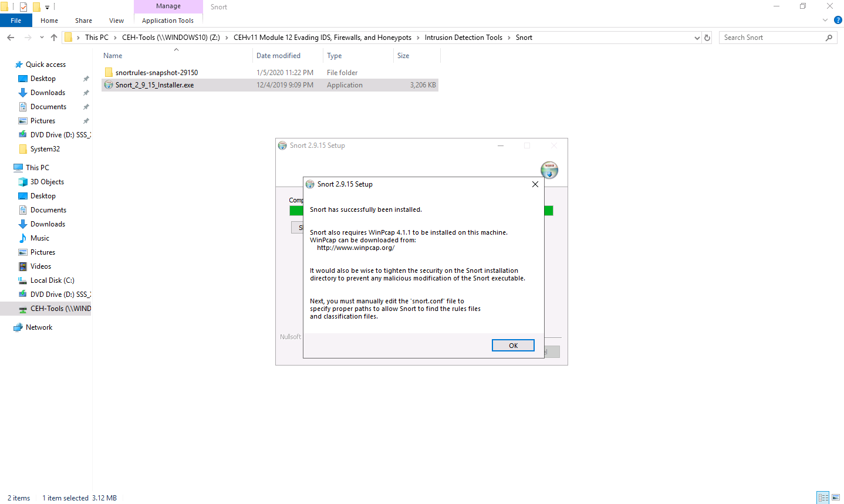Switch to Application Tools tab
The image size is (844, 504).
point(168,21)
